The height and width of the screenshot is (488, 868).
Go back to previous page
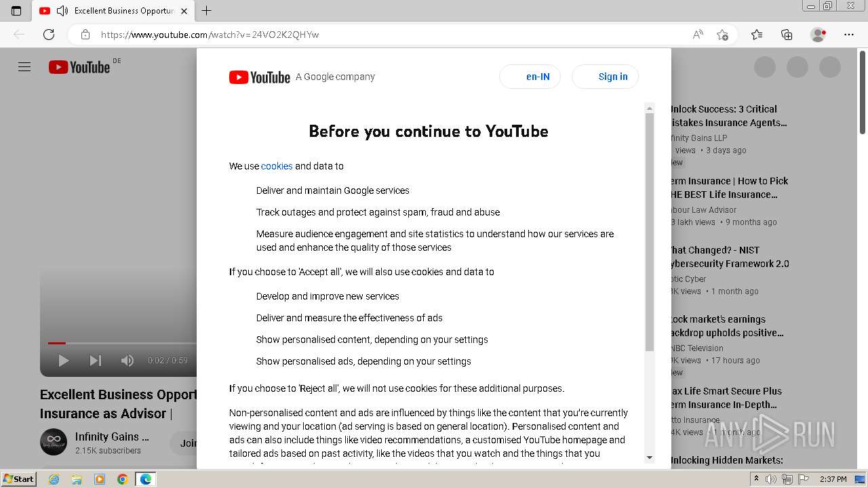coord(19,35)
